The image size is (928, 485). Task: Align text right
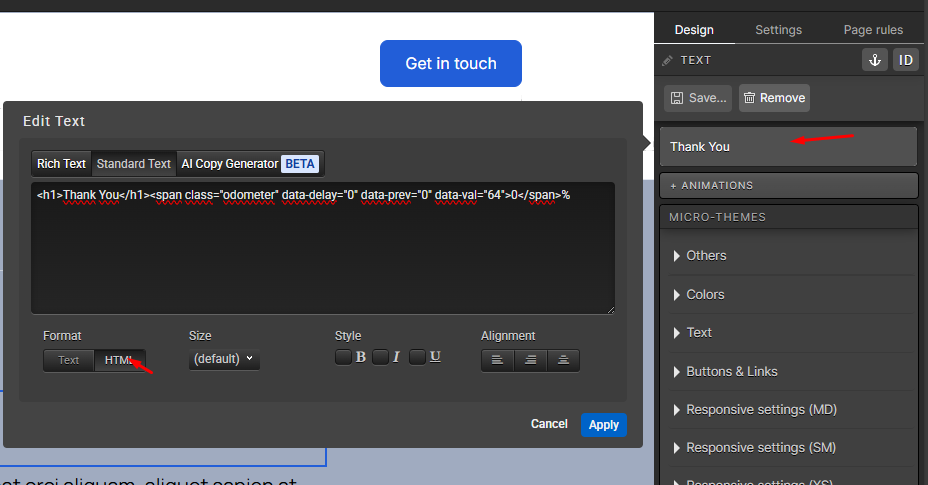(563, 360)
